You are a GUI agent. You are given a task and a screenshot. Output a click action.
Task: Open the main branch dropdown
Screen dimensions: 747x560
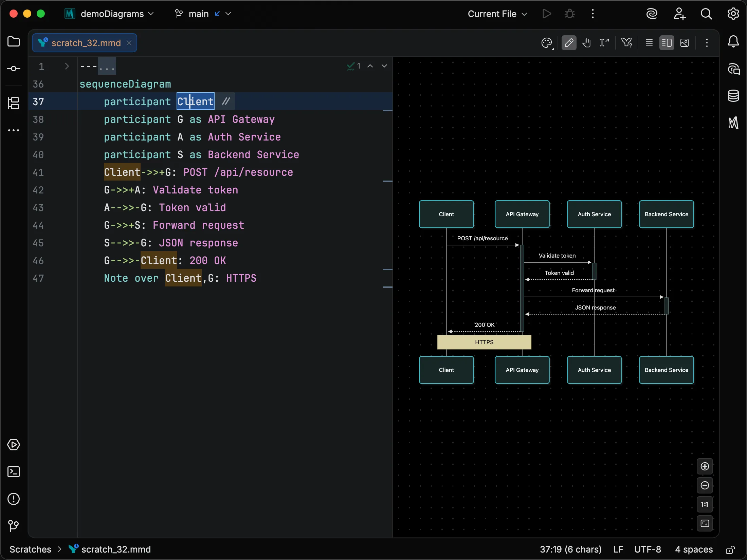pos(203,14)
